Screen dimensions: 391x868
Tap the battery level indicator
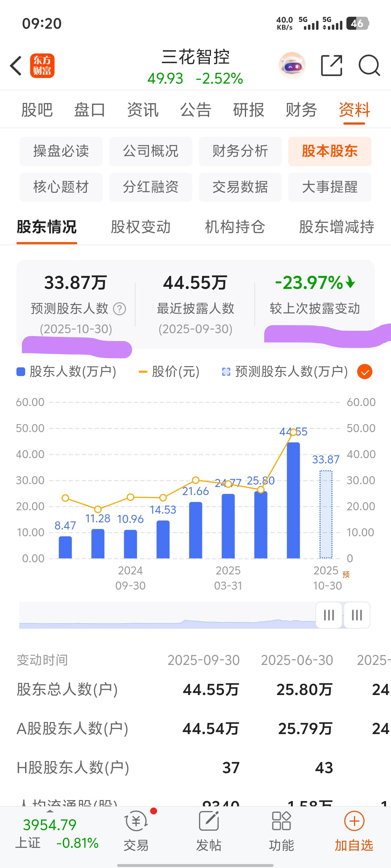pos(357,23)
